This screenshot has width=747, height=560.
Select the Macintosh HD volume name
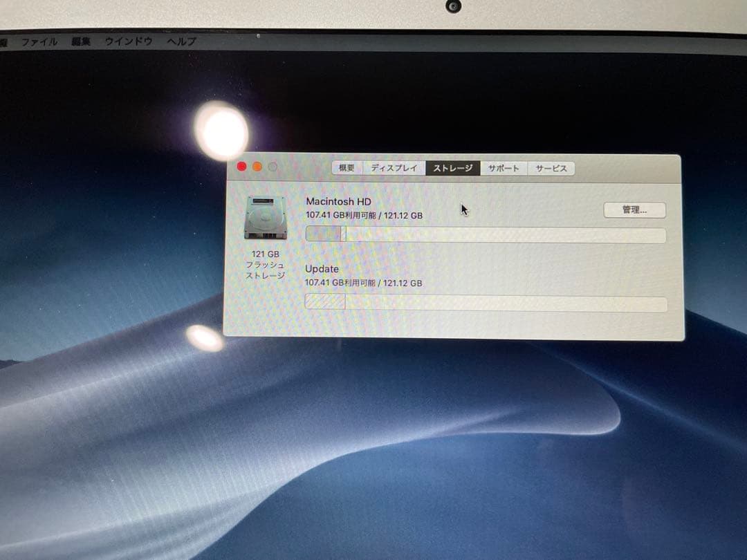pyautogui.click(x=339, y=201)
